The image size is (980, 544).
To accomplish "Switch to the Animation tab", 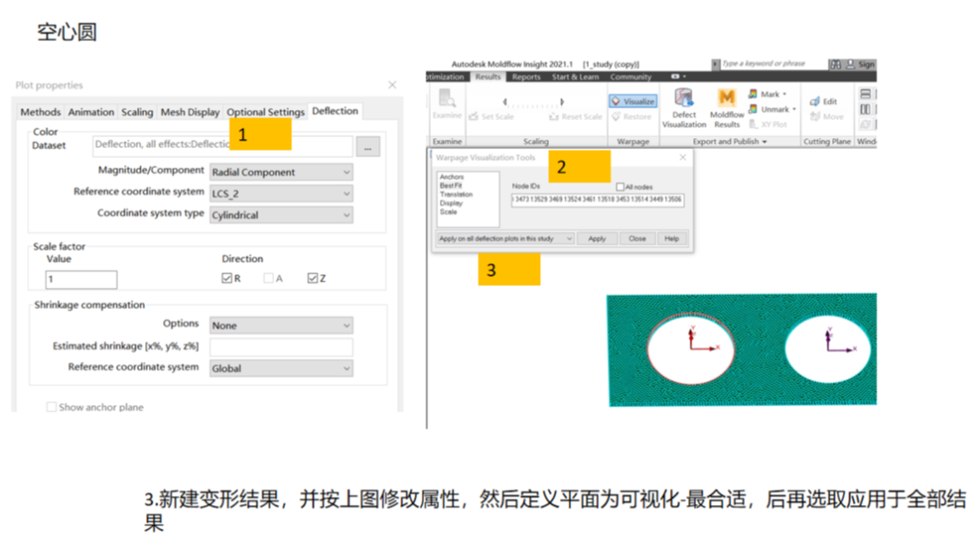I will (92, 112).
